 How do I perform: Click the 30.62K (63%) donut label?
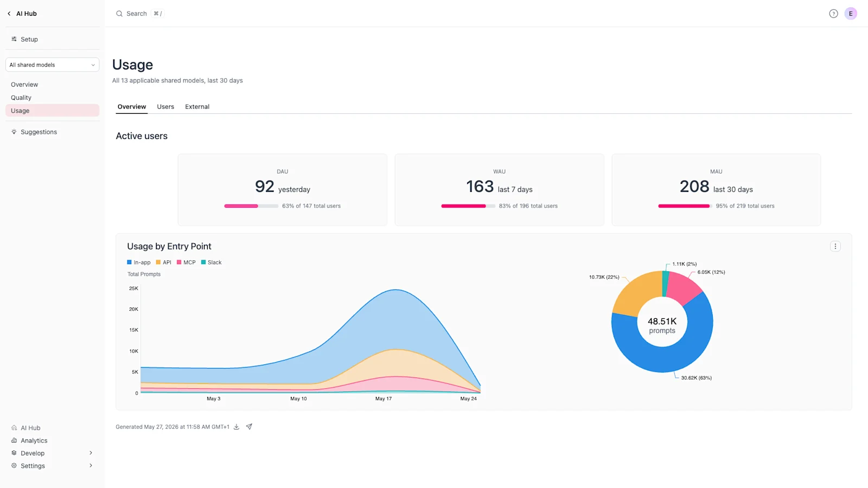pyautogui.click(x=697, y=378)
